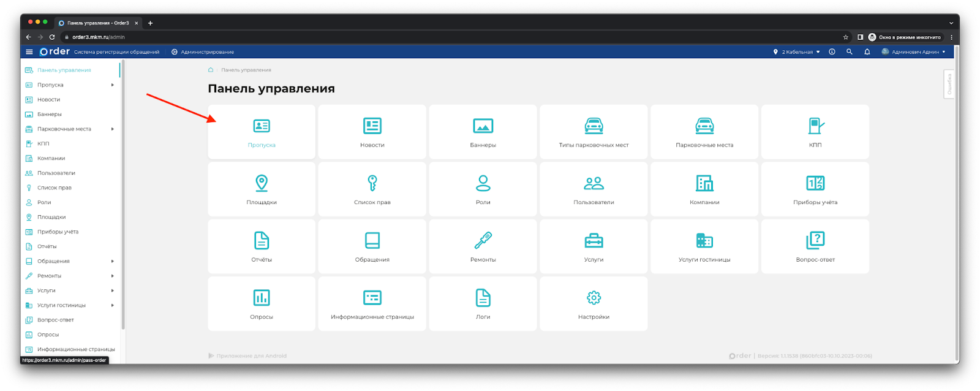Viewport: 980px width, 391px height.
Task: Open Ремонты wrench icon tile
Action: [483, 246]
